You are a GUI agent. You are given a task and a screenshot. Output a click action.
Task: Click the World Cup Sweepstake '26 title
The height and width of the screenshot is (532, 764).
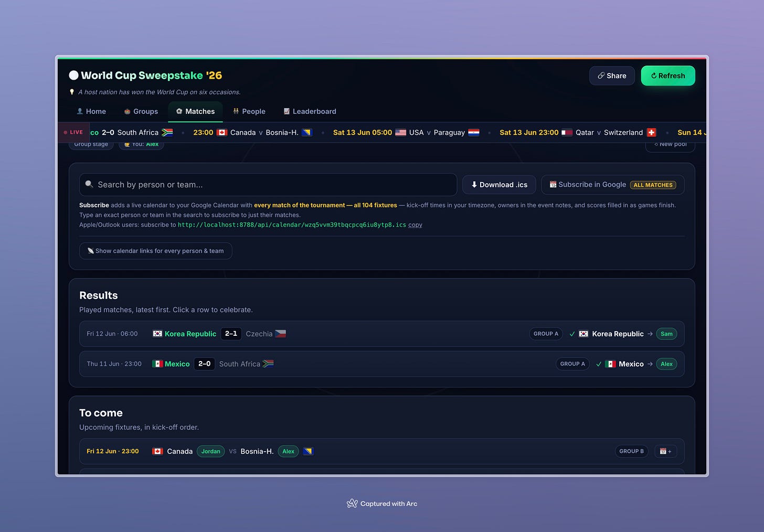click(152, 76)
